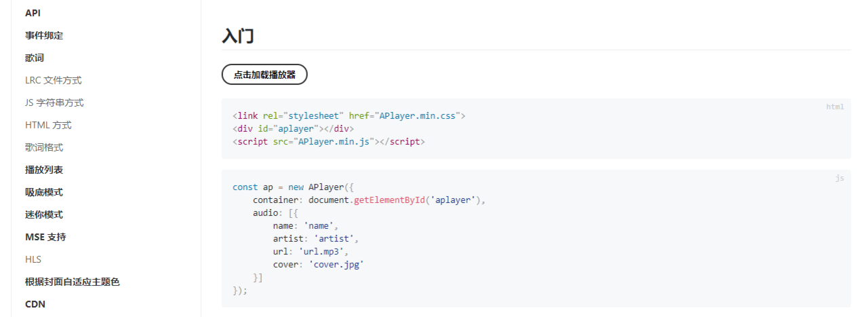Viewport: 868px width, 317px height.
Task: Select the 歌词 sidebar heading
Action: pyautogui.click(x=35, y=58)
